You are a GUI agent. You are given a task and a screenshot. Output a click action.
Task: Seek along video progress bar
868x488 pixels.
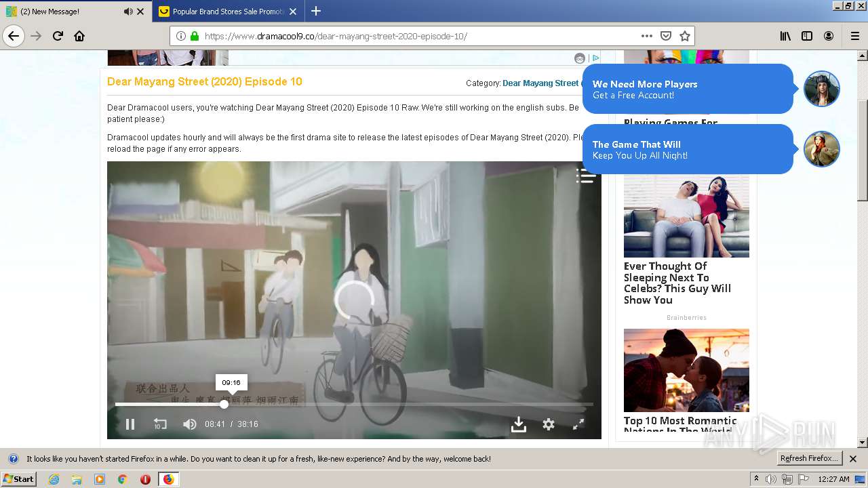[x=354, y=405]
